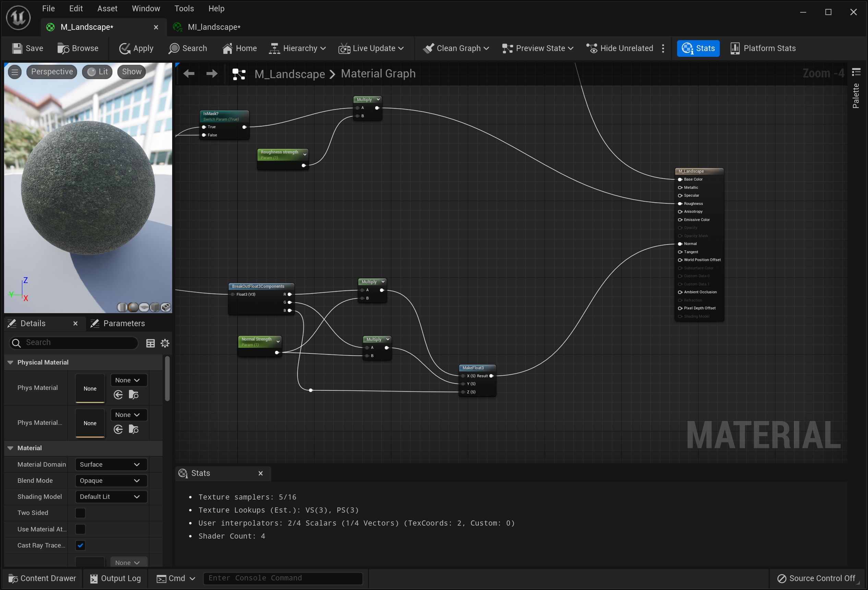Open the Content Drawer
868x590 pixels.
click(x=42, y=578)
